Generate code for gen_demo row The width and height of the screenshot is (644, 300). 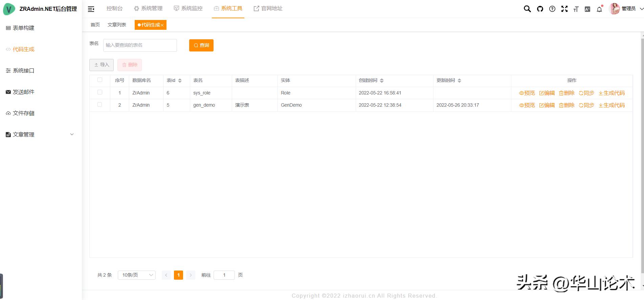coord(612,105)
